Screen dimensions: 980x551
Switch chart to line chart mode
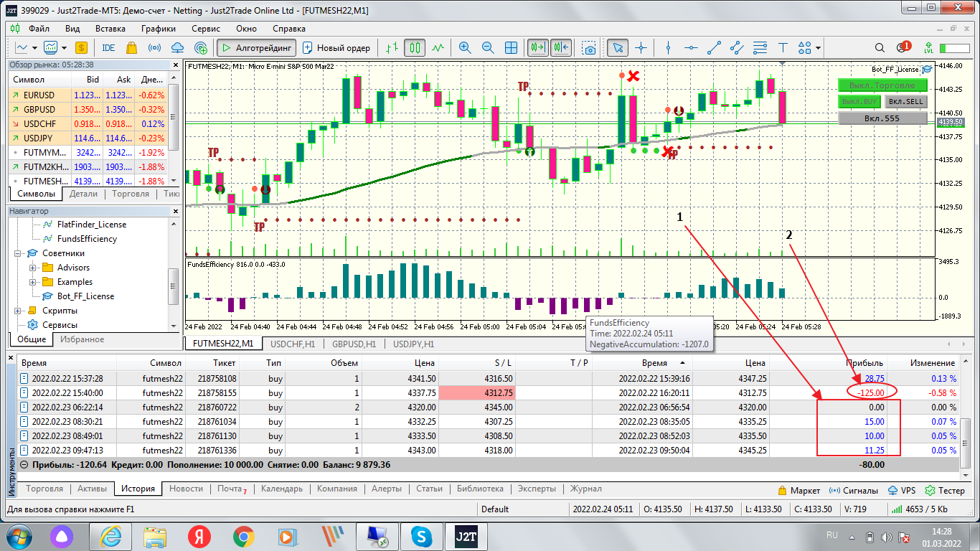click(x=438, y=48)
